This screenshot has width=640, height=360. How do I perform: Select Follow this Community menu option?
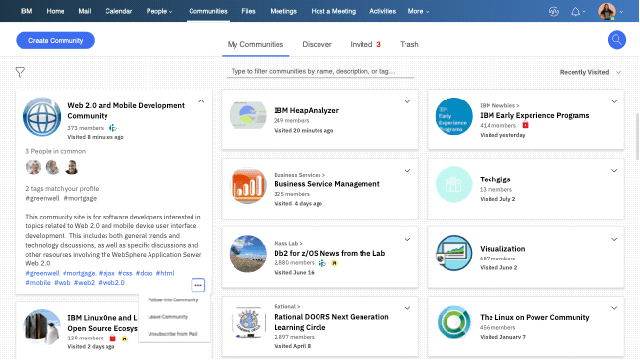point(173,300)
